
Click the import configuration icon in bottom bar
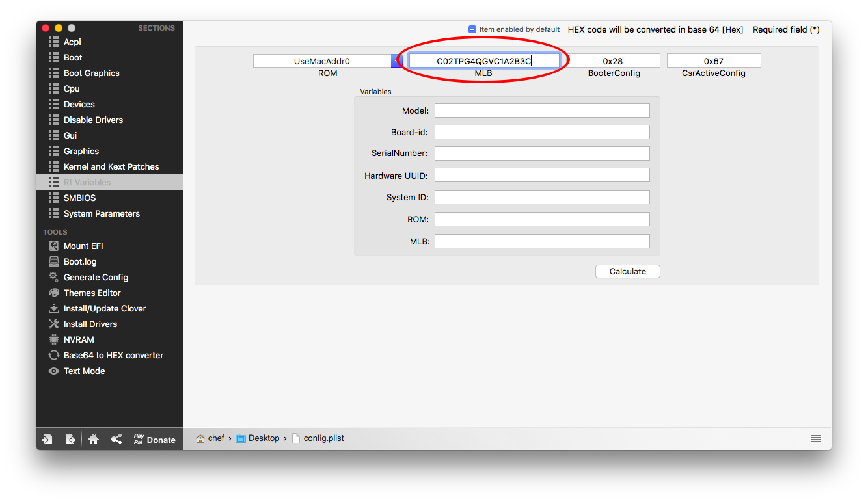(47, 439)
